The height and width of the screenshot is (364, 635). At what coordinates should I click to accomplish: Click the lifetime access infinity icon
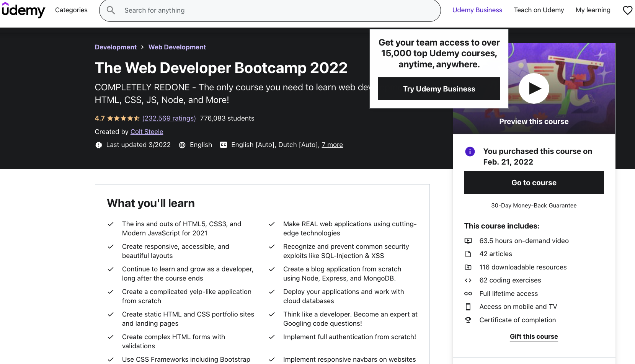(x=468, y=294)
